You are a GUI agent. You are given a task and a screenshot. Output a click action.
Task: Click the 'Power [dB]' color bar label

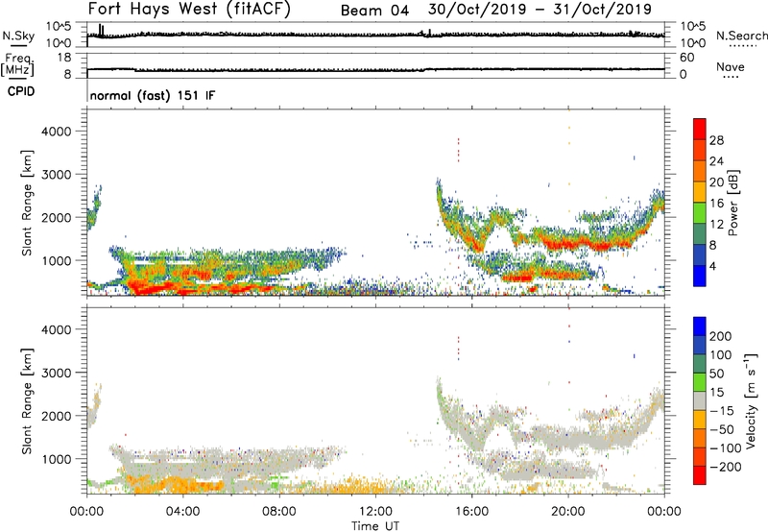[732, 203]
